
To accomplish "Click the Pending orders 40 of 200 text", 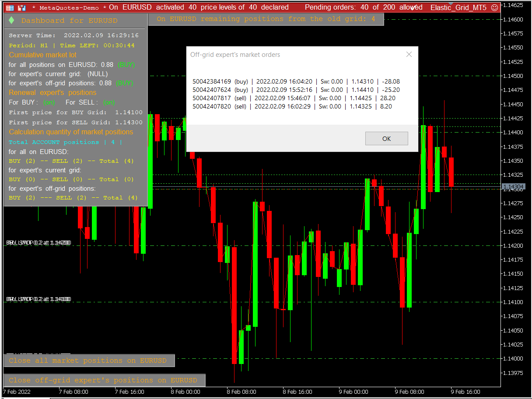I will coord(364,7).
